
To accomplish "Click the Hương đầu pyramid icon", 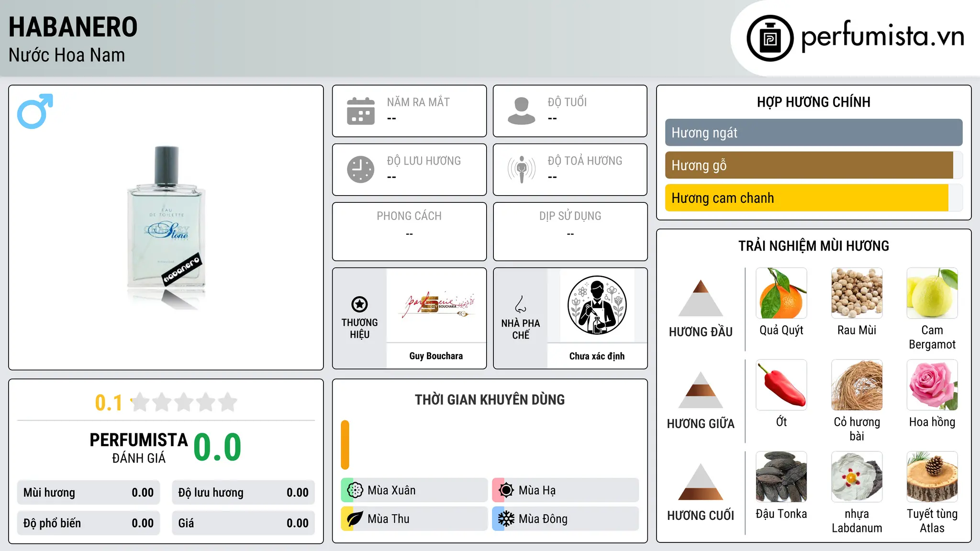I will click(701, 298).
